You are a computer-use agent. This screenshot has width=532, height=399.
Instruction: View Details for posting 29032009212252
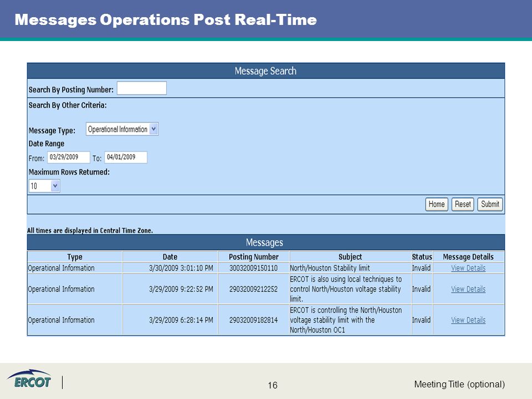468,289
